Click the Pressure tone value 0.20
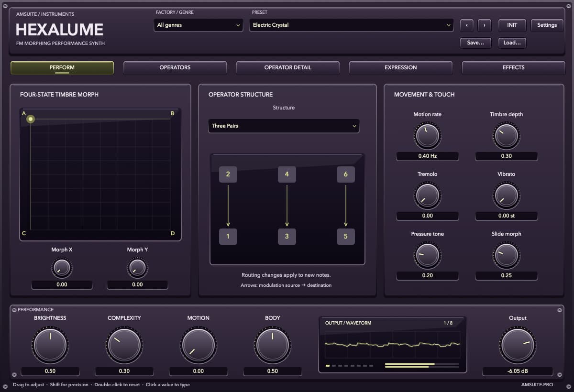Screen dimensions: 574x392 pyautogui.click(x=428, y=275)
